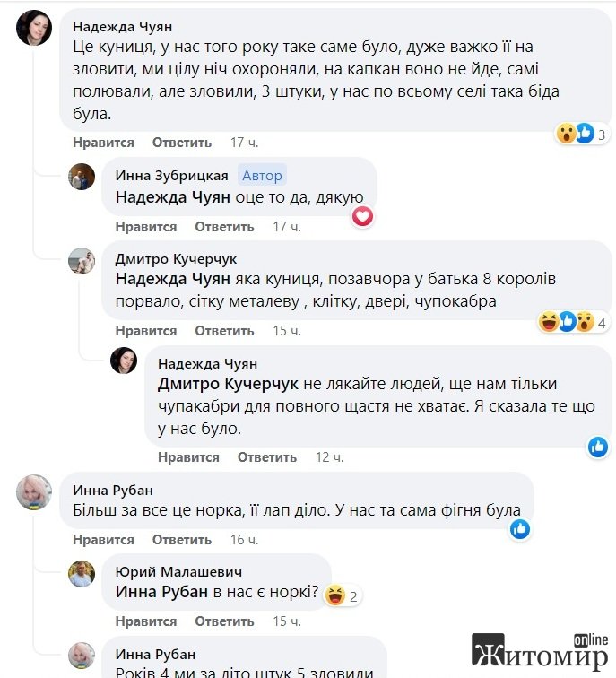
Task: Open Инна Зубрицкая's profile name link
Action: tap(171, 176)
